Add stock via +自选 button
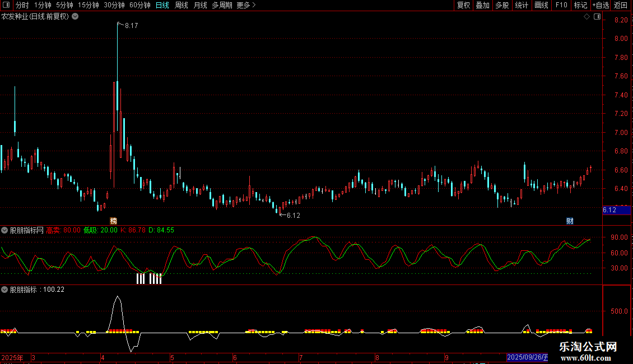Screen dimensions: 633x364 pos(601,5)
